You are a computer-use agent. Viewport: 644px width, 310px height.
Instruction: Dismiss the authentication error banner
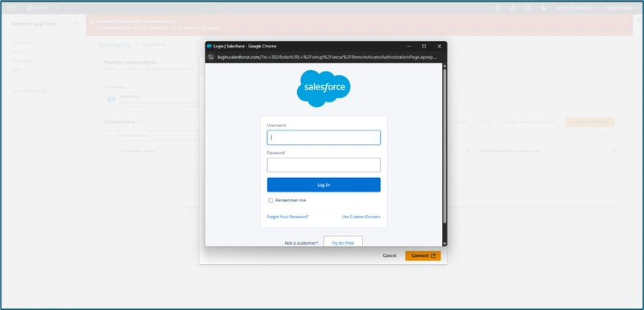pyautogui.click(x=625, y=22)
